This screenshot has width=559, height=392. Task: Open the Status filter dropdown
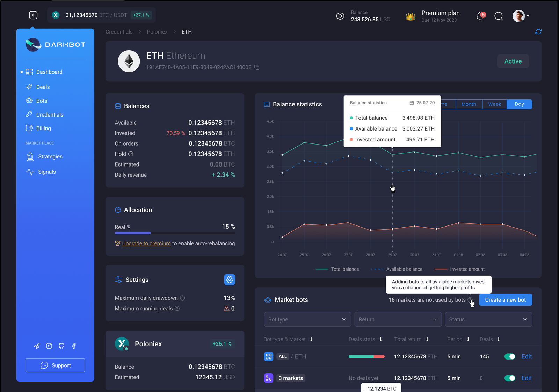pos(488,319)
